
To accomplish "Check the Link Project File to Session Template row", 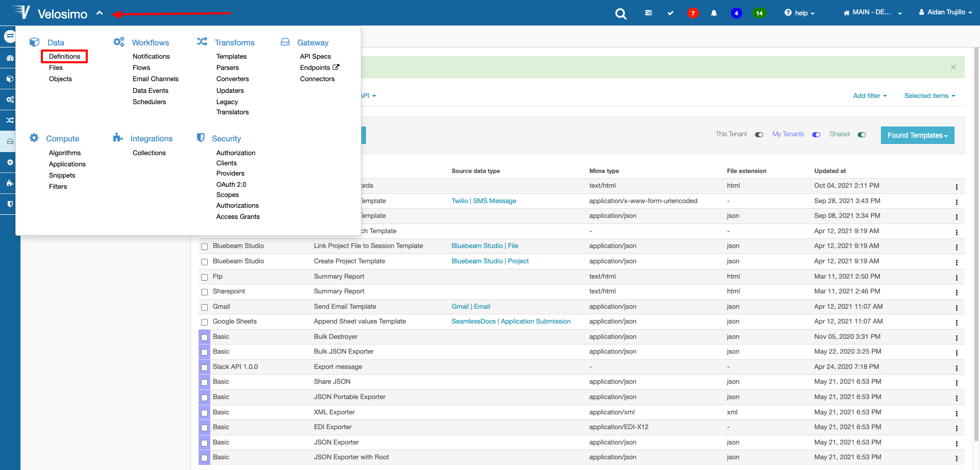I will [x=204, y=246].
